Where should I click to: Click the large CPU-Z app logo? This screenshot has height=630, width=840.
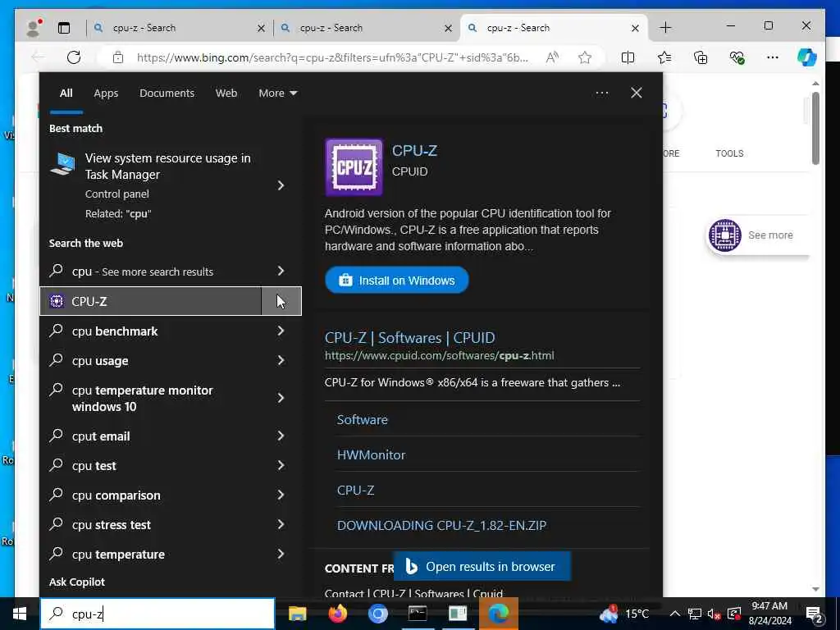(354, 167)
